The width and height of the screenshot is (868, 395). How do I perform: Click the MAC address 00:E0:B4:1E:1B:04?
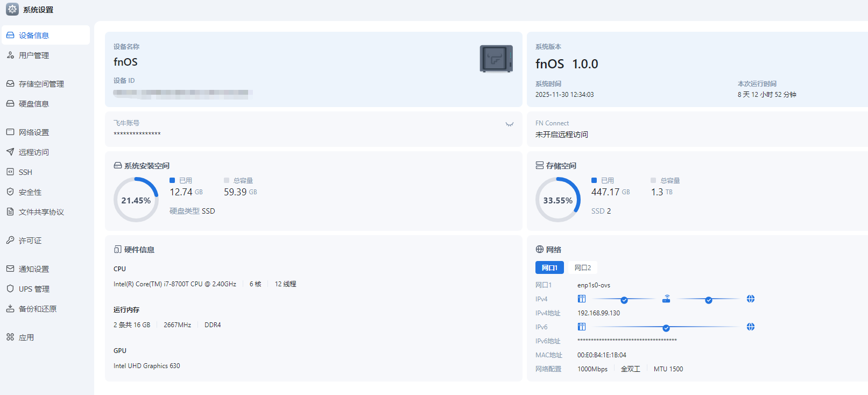click(602, 355)
